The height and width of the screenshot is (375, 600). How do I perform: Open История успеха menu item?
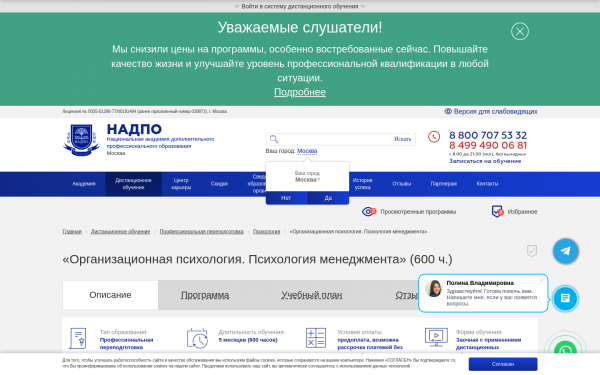pos(362,184)
